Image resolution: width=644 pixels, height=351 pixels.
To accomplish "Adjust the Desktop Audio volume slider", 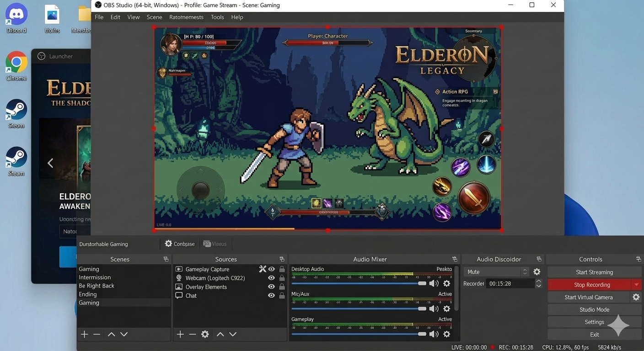I will [x=360, y=284].
